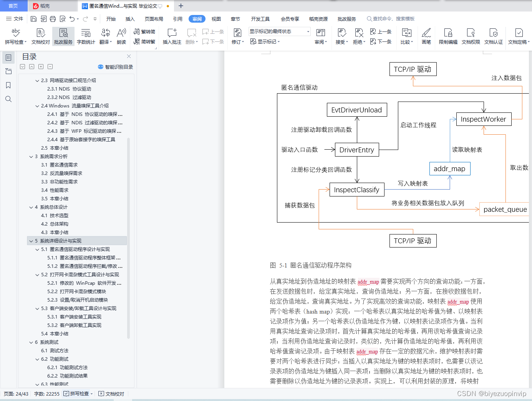Close the 目录 navigation panel

tap(129, 56)
